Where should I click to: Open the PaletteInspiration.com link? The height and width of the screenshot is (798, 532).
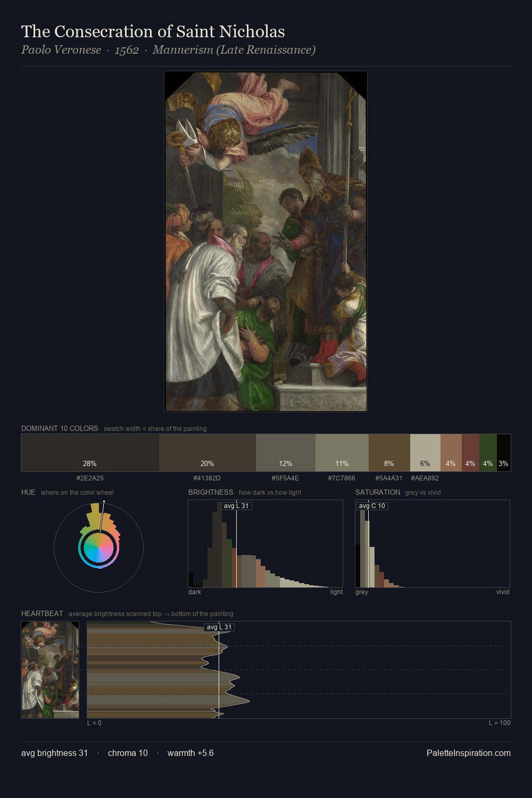click(469, 753)
